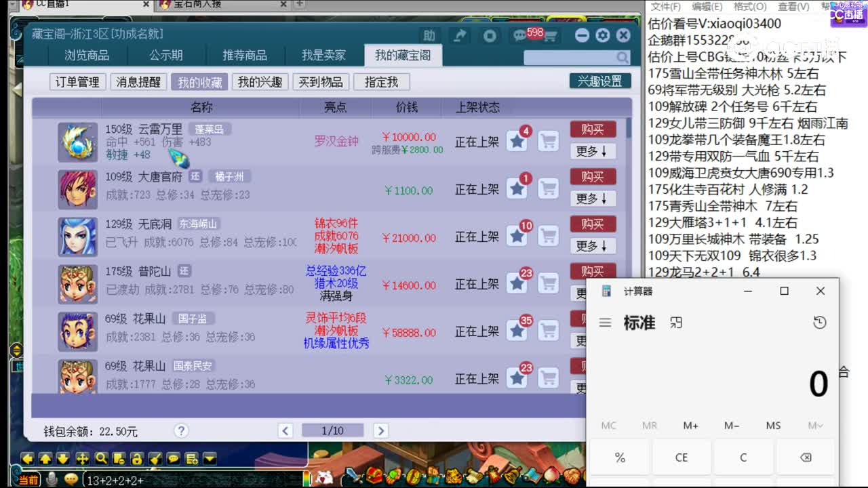Click 购买 for the 无底洞 character
This screenshot has width=868, height=488.
coord(593,224)
